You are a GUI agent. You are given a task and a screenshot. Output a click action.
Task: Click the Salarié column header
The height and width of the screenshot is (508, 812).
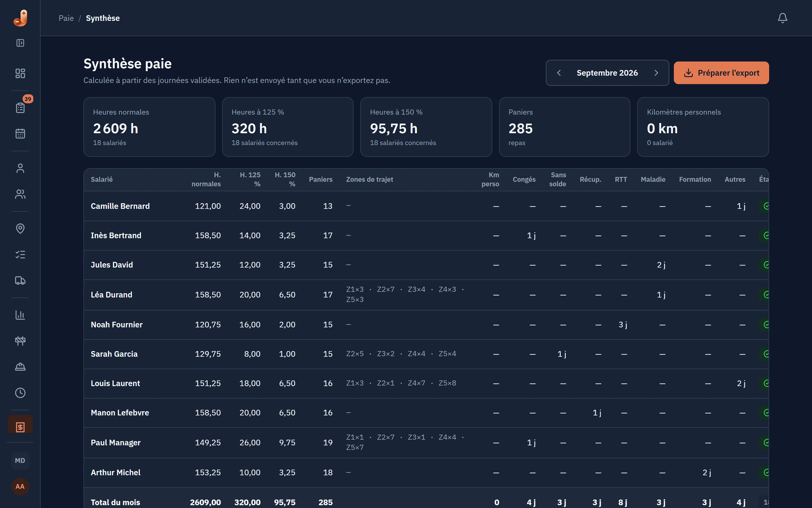[102, 179]
